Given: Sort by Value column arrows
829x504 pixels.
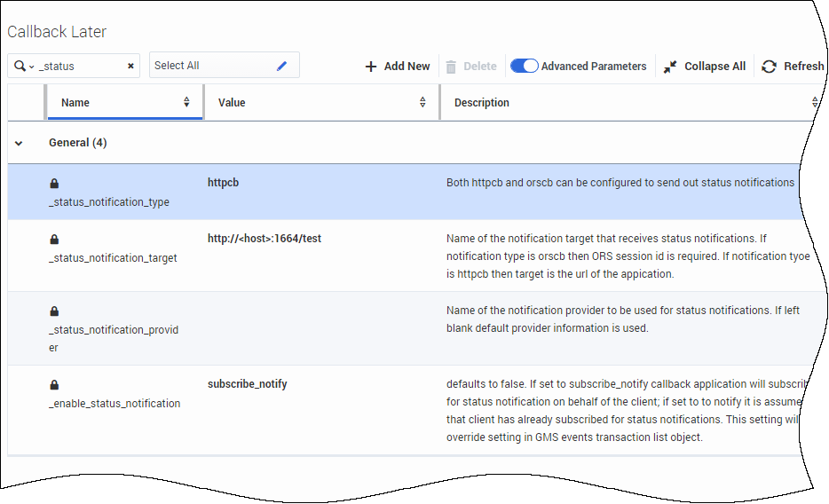Looking at the screenshot, I should point(422,103).
